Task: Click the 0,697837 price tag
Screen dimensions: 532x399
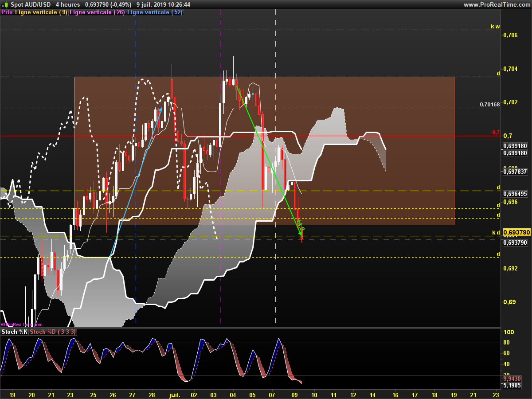Action: (x=515, y=172)
